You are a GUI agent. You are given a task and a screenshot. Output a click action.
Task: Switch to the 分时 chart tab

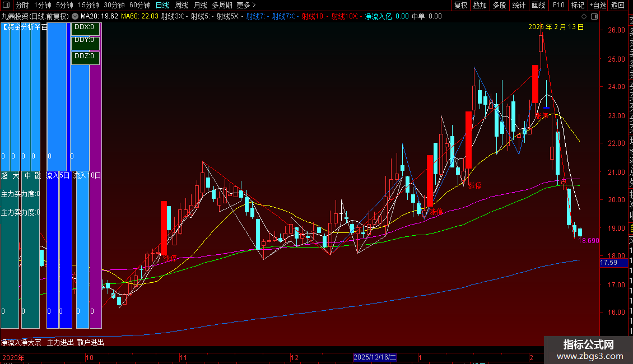pos(22,5)
